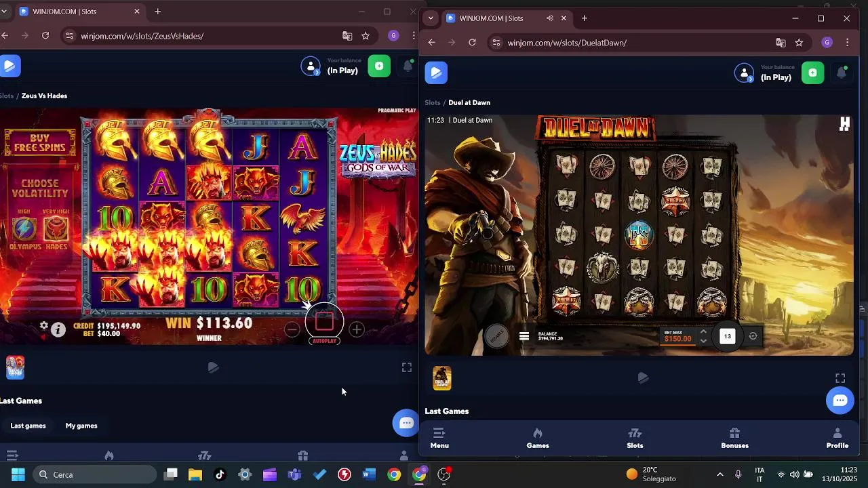Enter fullscreen for Zeus vs Hades game
The image size is (868, 488).
[407, 367]
